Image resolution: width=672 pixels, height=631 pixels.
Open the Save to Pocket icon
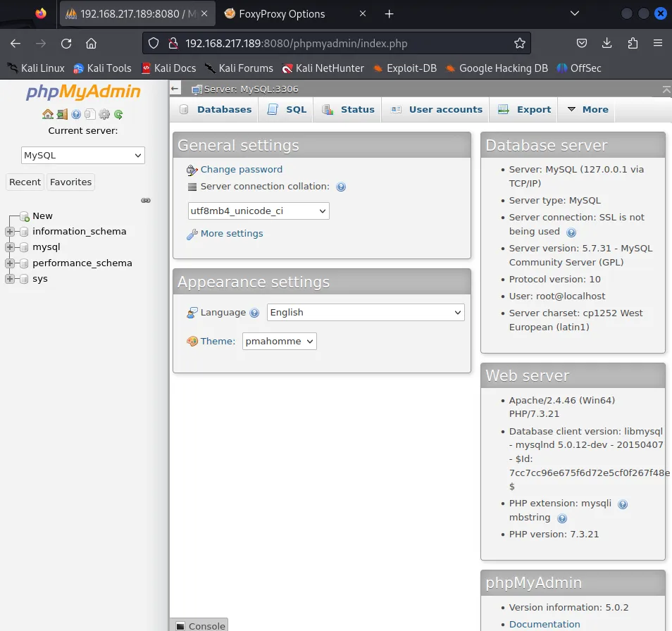[582, 43]
